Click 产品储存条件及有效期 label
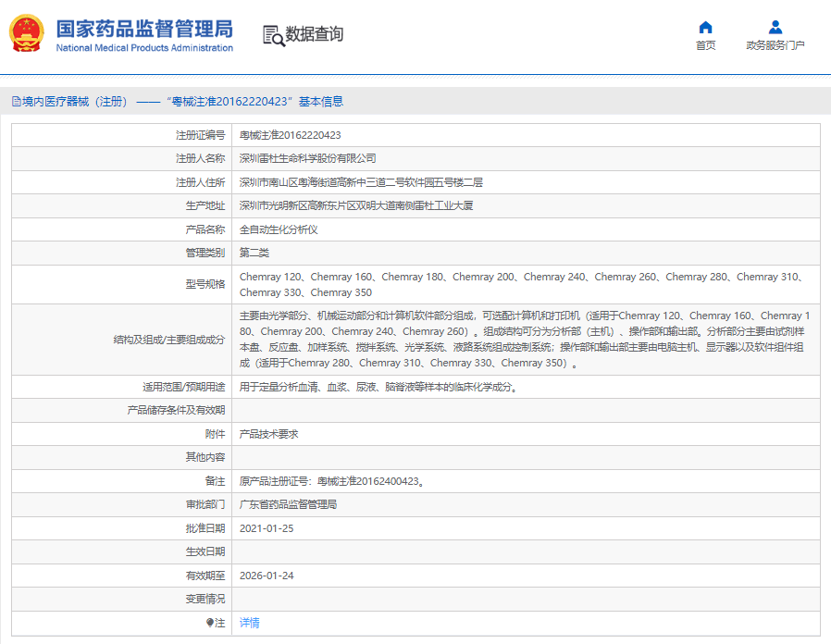Viewport: 831px width, 644px height. [x=176, y=410]
